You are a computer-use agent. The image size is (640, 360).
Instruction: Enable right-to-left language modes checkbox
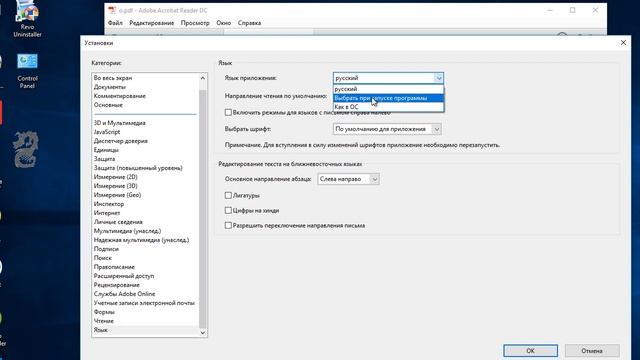[228, 112]
